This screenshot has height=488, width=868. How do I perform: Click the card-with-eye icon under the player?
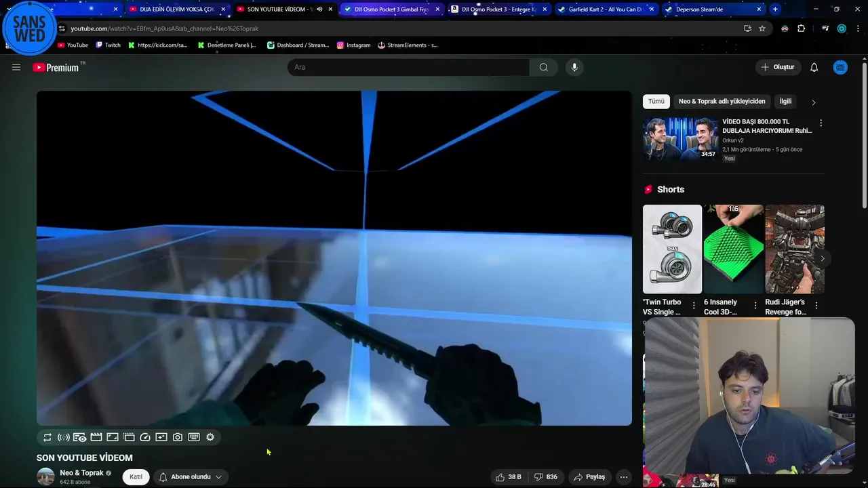80,437
